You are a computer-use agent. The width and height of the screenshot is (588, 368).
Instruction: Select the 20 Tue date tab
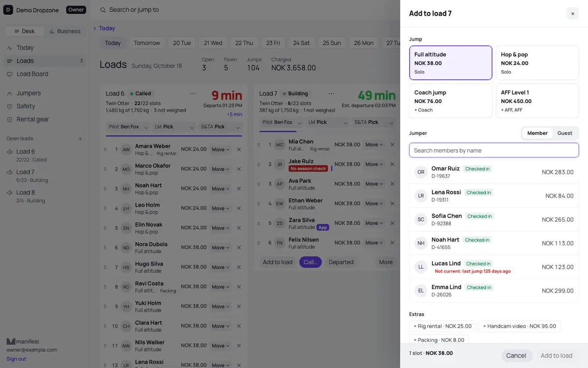182,43
